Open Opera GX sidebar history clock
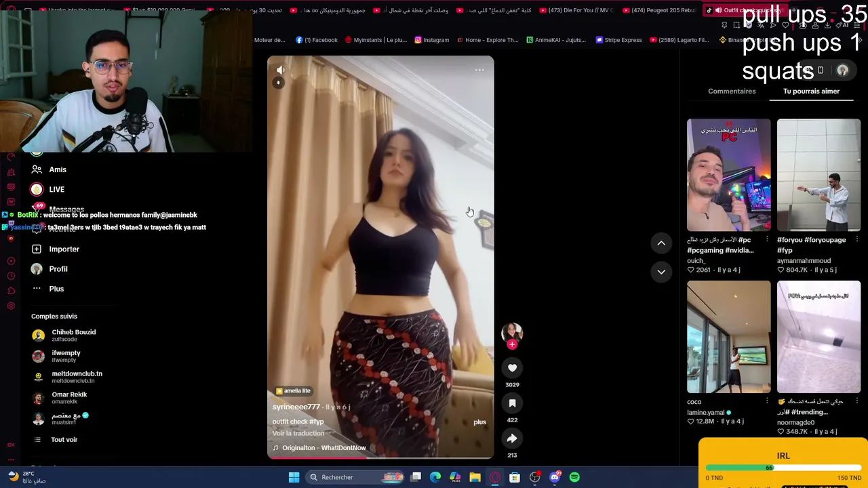868x488 pixels. (x=11, y=276)
